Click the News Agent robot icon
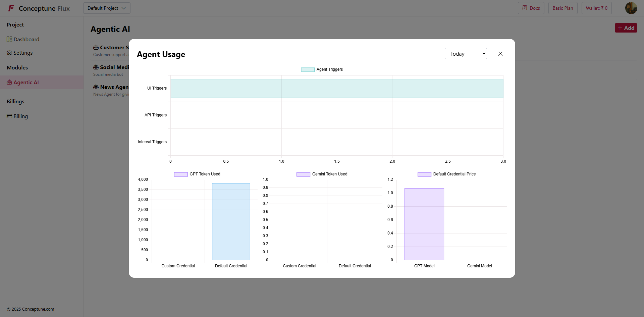644x317 pixels. 96,87
